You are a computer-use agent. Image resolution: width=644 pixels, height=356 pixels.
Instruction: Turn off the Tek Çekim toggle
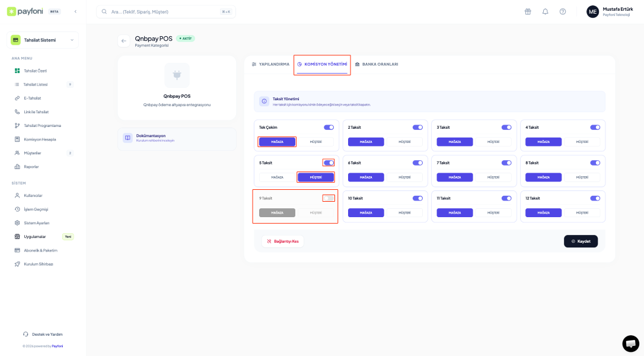coord(329,128)
